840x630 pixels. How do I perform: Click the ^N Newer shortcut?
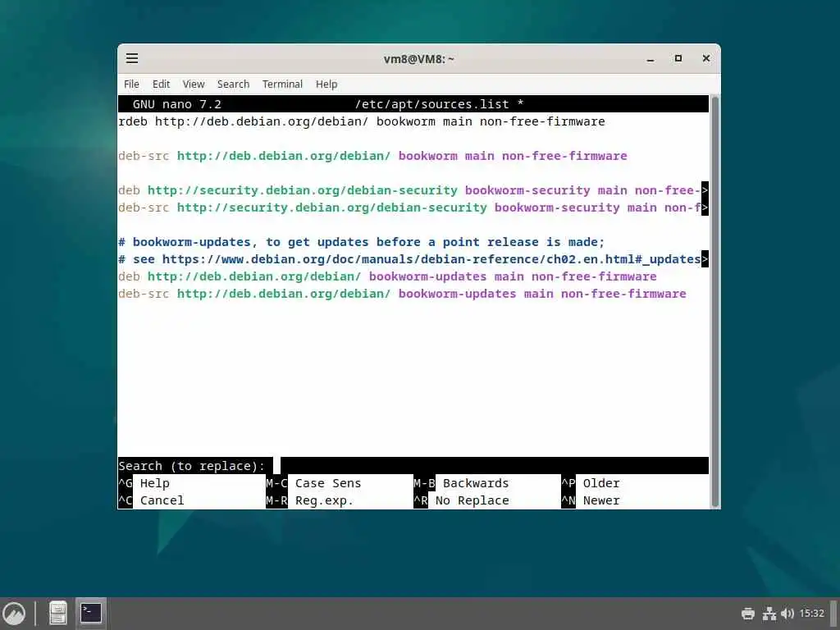[x=591, y=500]
